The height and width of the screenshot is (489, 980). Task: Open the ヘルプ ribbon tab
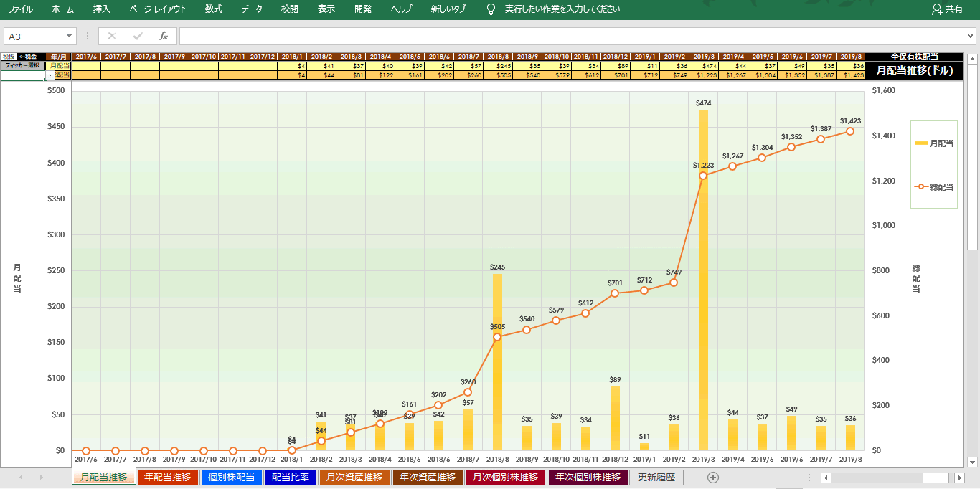pos(402,9)
